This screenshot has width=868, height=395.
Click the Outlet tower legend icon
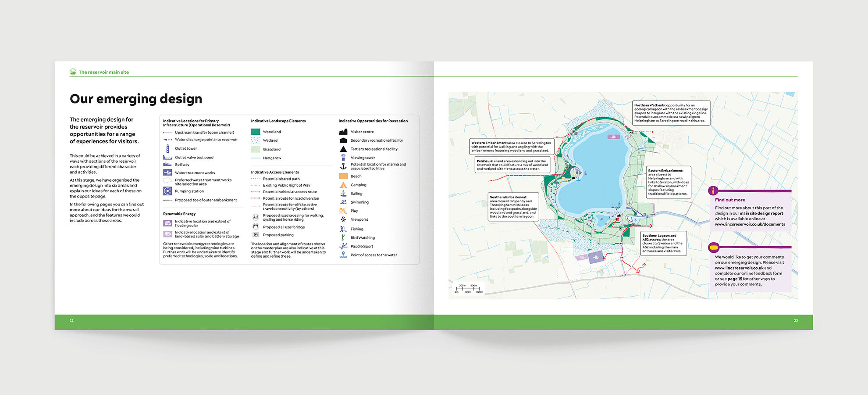(167, 149)
